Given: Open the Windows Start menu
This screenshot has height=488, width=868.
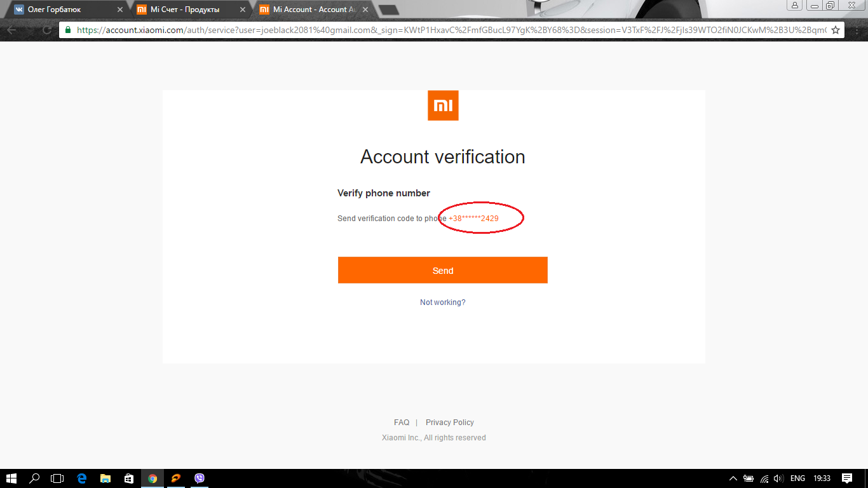Looking at the screenshot, I should 11,478.
